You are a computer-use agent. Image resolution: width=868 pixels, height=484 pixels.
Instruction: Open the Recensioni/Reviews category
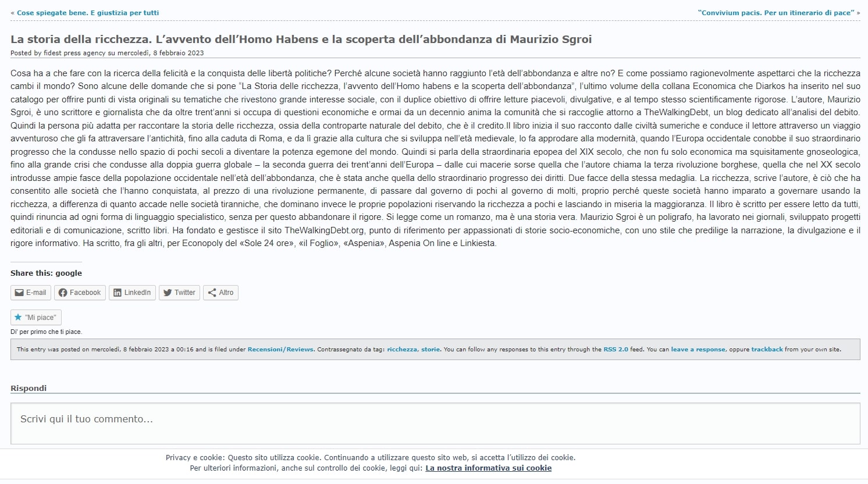pos(280,350)
